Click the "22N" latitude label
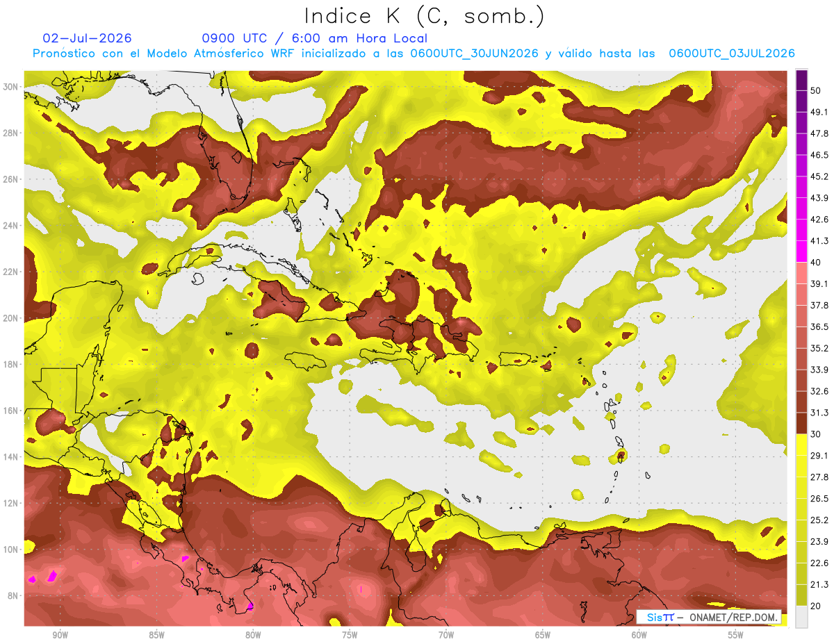 10,272
